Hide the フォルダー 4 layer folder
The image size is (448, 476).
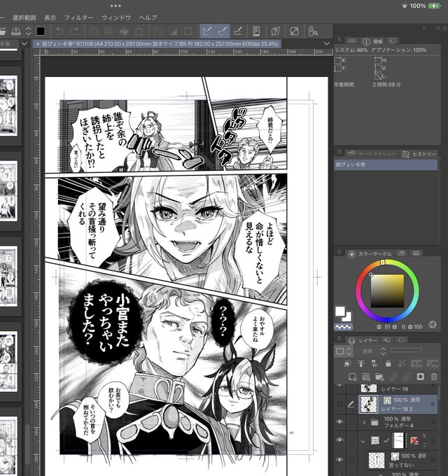tap(339, 422)
